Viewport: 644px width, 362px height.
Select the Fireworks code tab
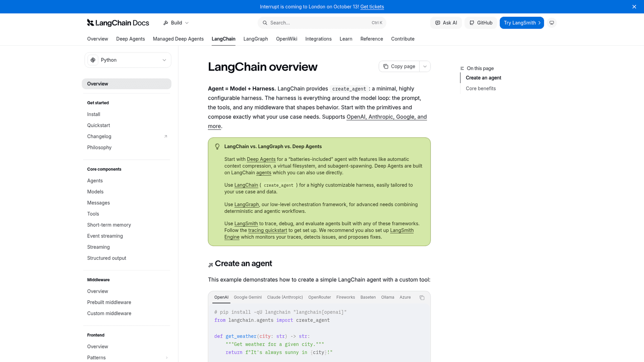346,297
